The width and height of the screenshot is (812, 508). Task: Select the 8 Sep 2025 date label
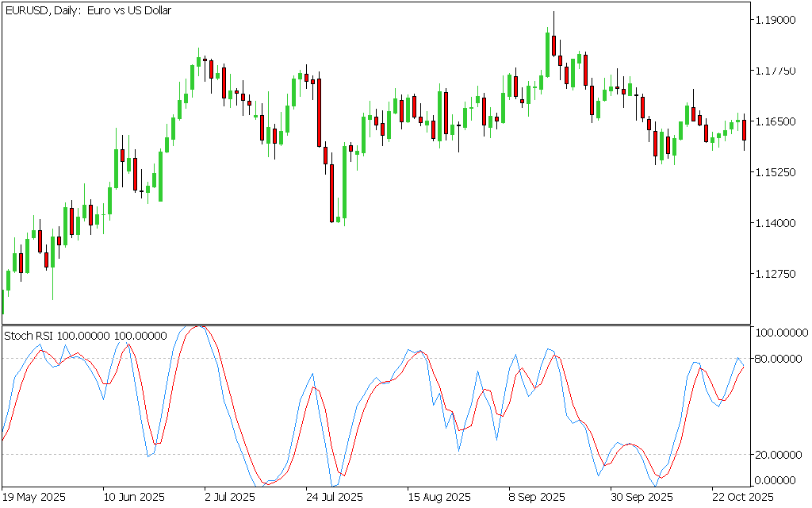click(x=535, y=497)
